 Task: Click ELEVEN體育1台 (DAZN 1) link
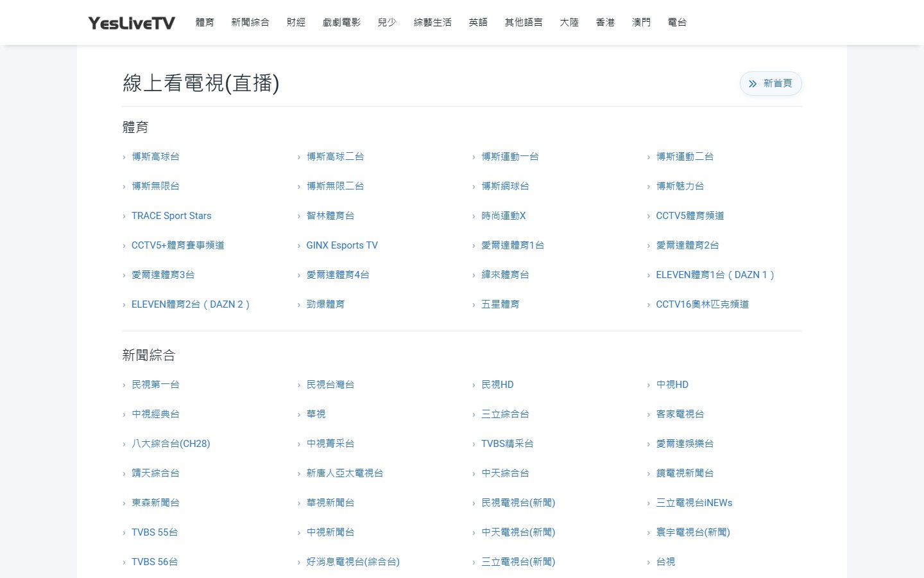click(715, 275)
